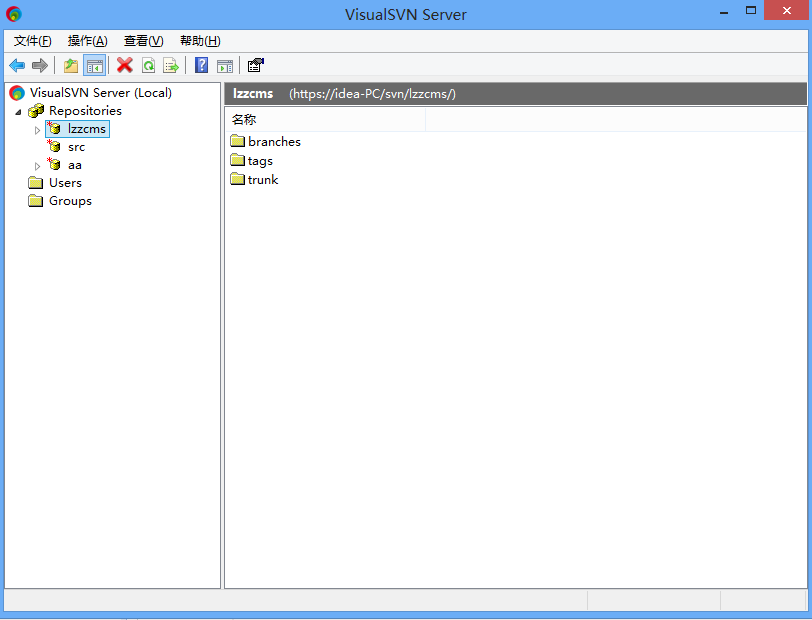Toggle the console tree pane icon
This screenshot has width=812, height=620.
(x=93, y=65)
